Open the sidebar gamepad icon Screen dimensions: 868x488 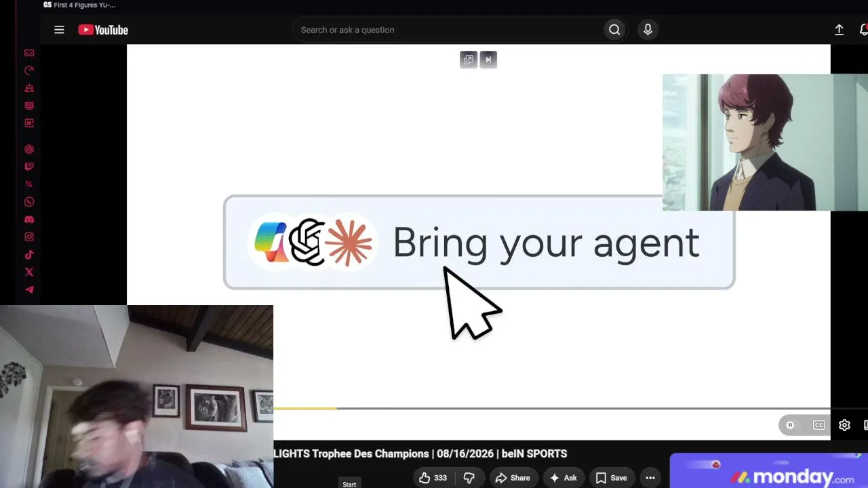(x=29, y=53)
